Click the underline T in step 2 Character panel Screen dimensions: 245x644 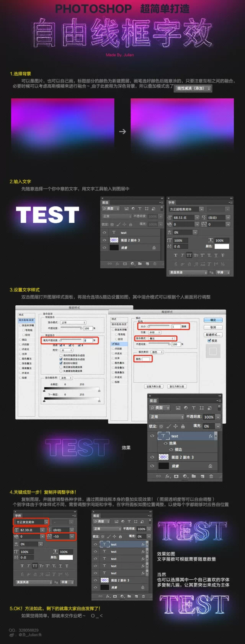[x=216, y=255]
